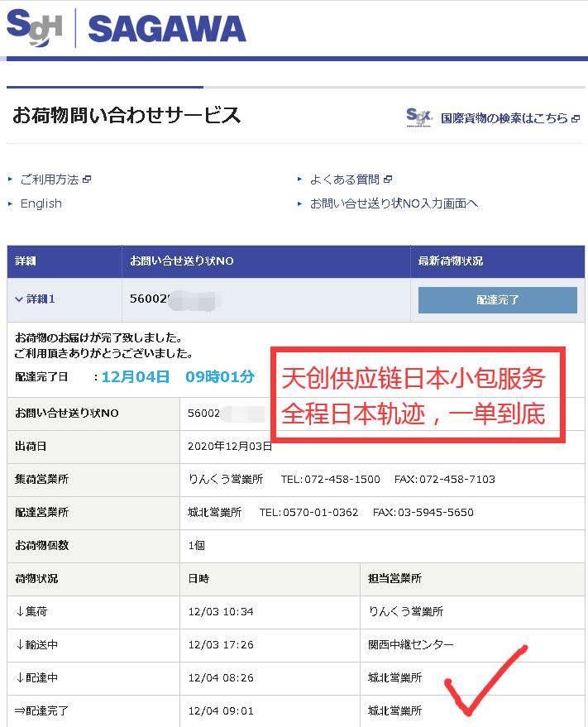The height and width of the screenshot is (727, 588).
Task: Open the ご利用方法 link
Action: tap(50, 179)
